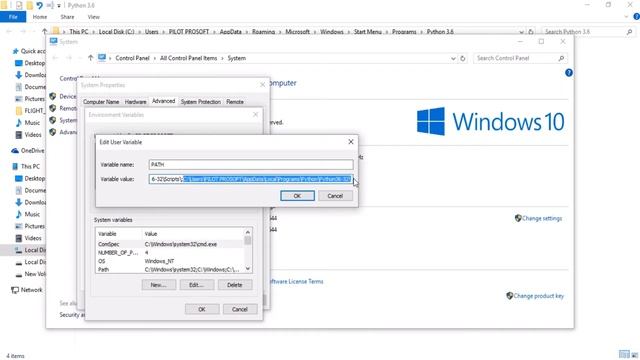Screen dimensions: 640x360
Task: Go up one level in Control Panel
Action: pos(90,58)
